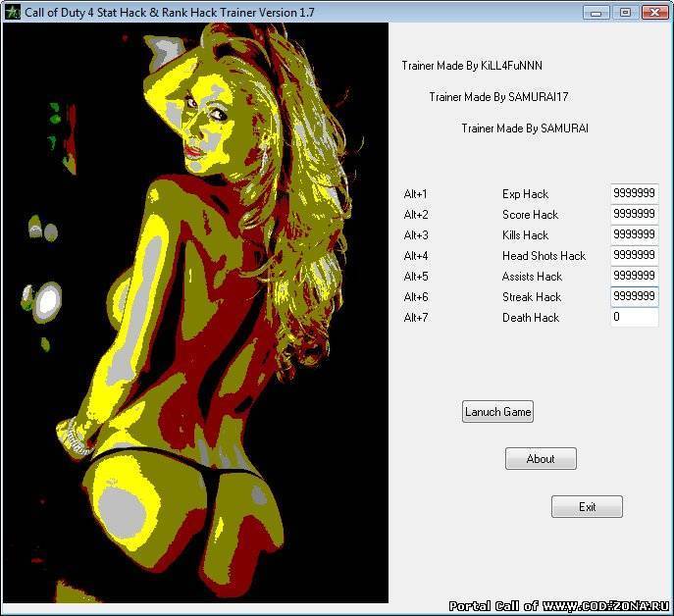Viewport: 674px width, 616px height.
Task: Minimize the trainer window
Action: click(596, 12)
